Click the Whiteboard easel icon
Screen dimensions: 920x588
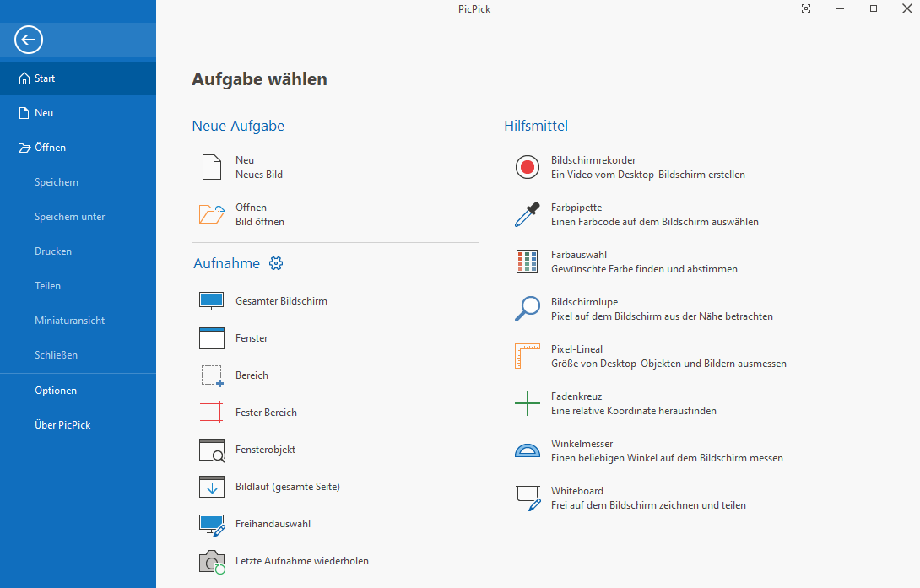tap(528, 499)
